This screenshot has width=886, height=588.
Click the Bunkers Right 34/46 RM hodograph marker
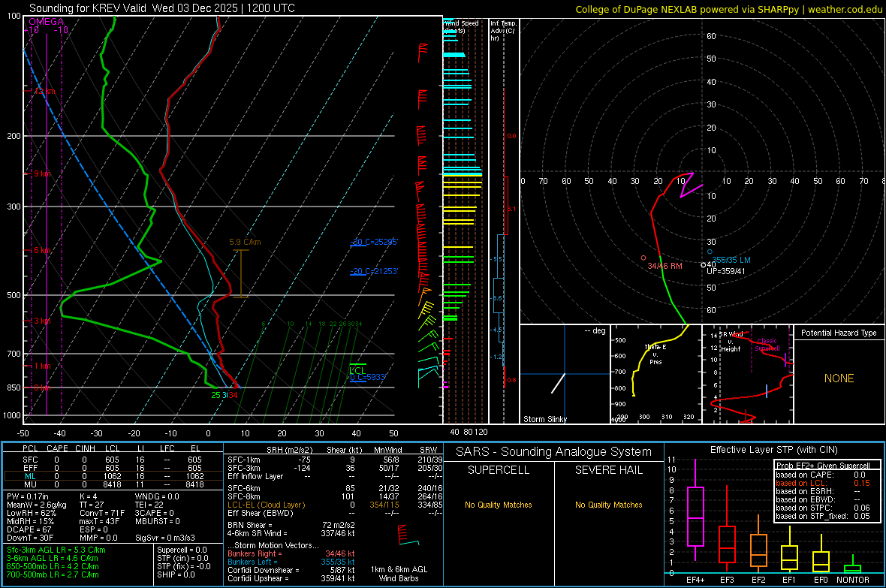pyautogui.click(x=643, y=258)
